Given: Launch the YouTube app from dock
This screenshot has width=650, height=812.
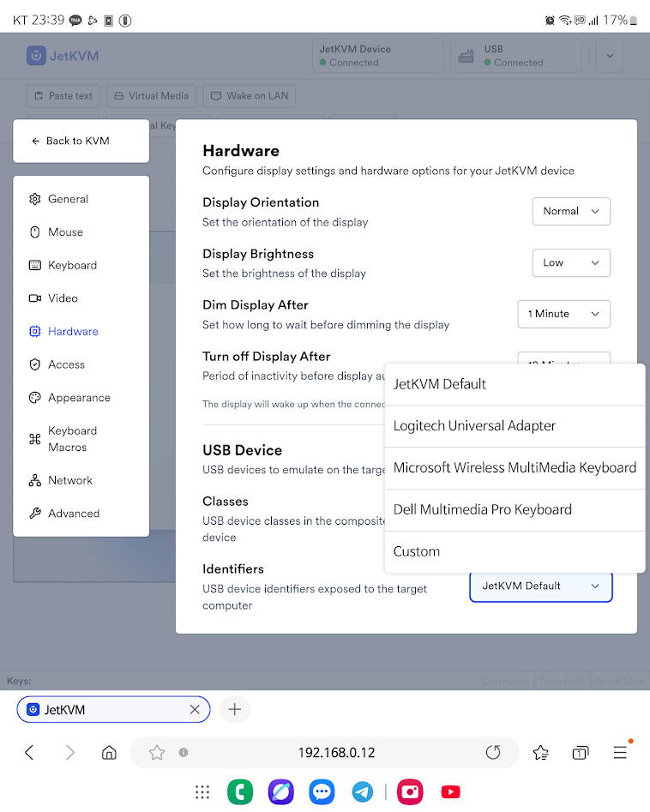Looking at the screenshot, I should point(450,791).
